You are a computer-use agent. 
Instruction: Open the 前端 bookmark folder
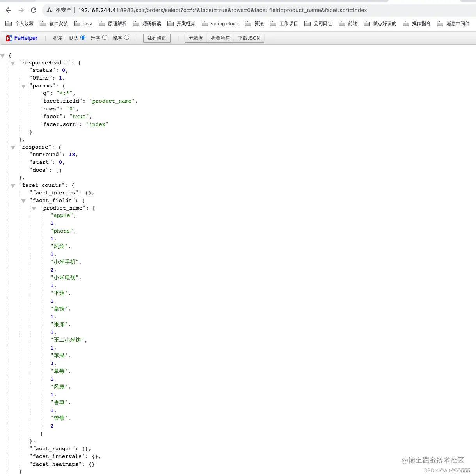[348, 24]
